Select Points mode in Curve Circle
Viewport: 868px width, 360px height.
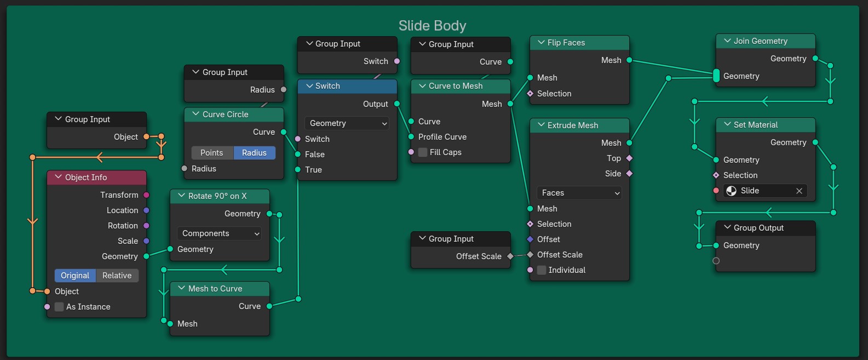(212, 153)
